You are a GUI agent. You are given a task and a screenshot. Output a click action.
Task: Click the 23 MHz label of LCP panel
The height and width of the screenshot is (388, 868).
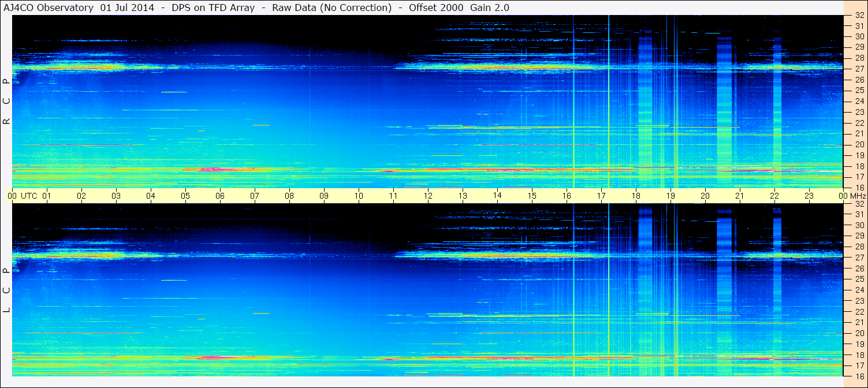tap(859, 301)
